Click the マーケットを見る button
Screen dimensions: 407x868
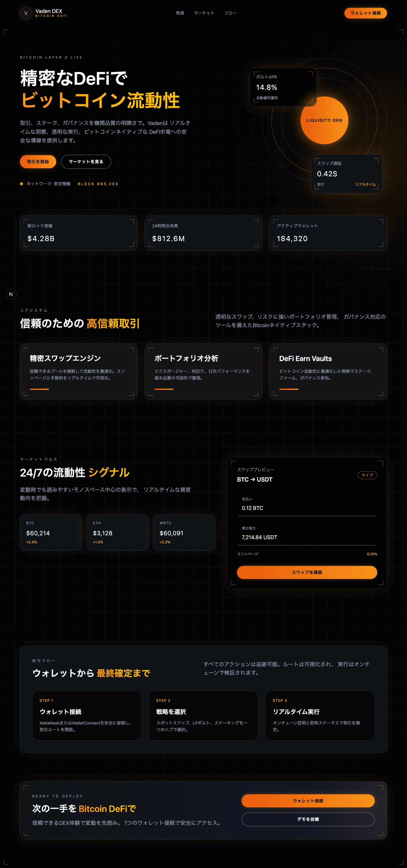(x=86, y=162)
